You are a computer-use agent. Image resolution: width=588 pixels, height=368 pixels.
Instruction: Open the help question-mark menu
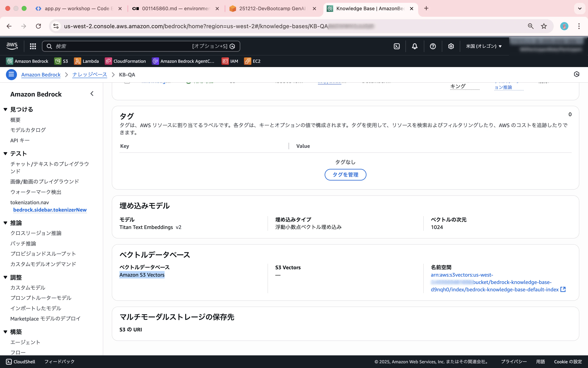click(433, 46)
